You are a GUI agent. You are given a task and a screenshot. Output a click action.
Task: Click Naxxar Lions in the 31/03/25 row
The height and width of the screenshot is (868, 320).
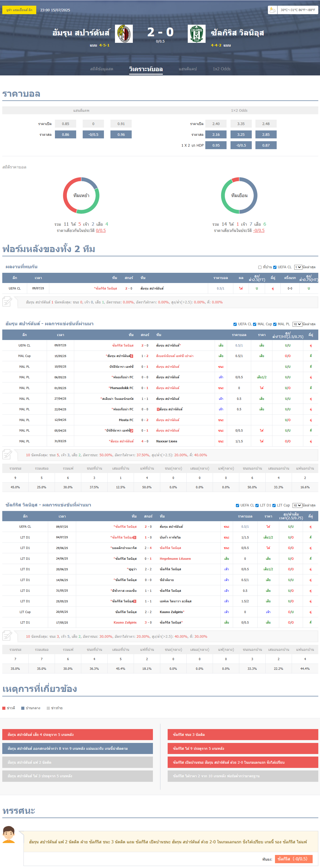[167, 441]
